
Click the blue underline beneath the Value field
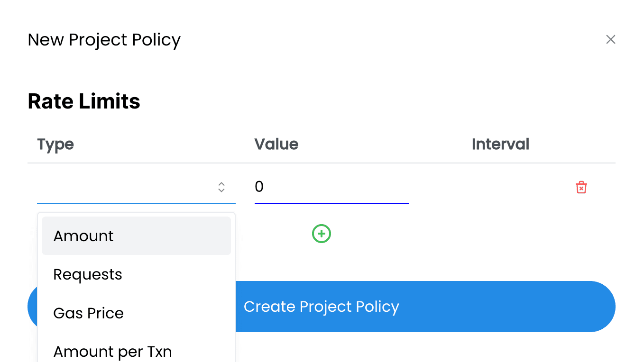click(x=331, y=204)
